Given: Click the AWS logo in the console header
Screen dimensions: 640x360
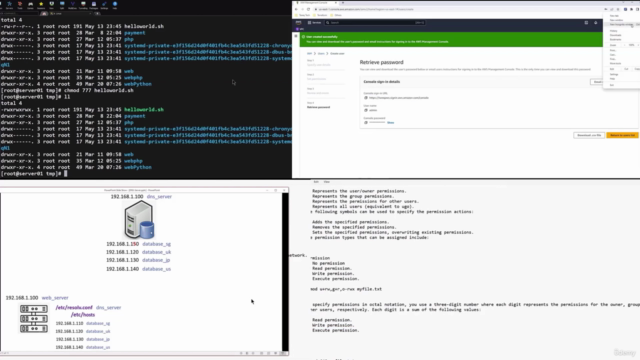Looking at the screenshot, I should [299, 23].
